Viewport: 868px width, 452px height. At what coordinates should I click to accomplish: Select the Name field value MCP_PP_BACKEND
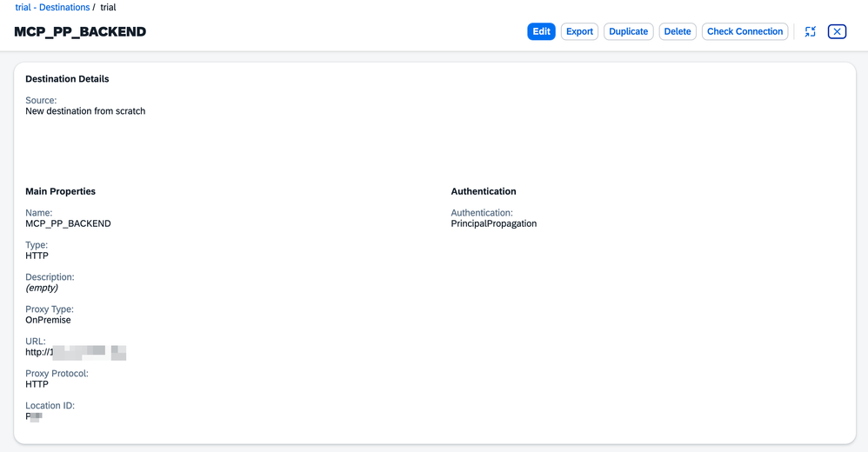coord(68,223)
